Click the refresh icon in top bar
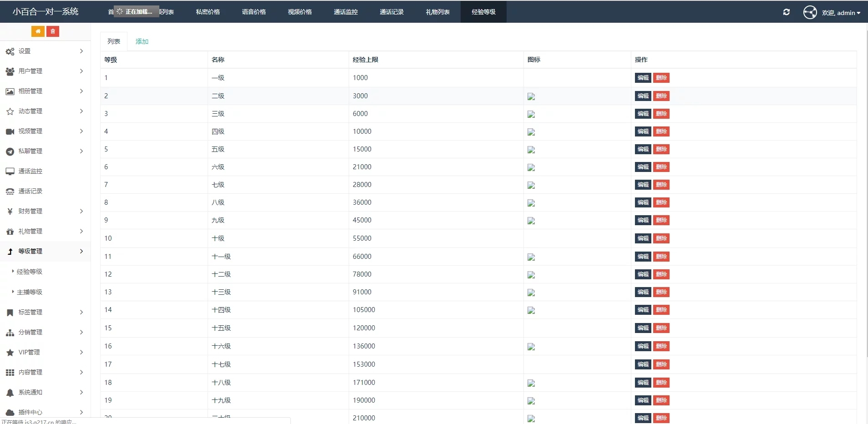 pyautogui.click(x=786, y=12)
